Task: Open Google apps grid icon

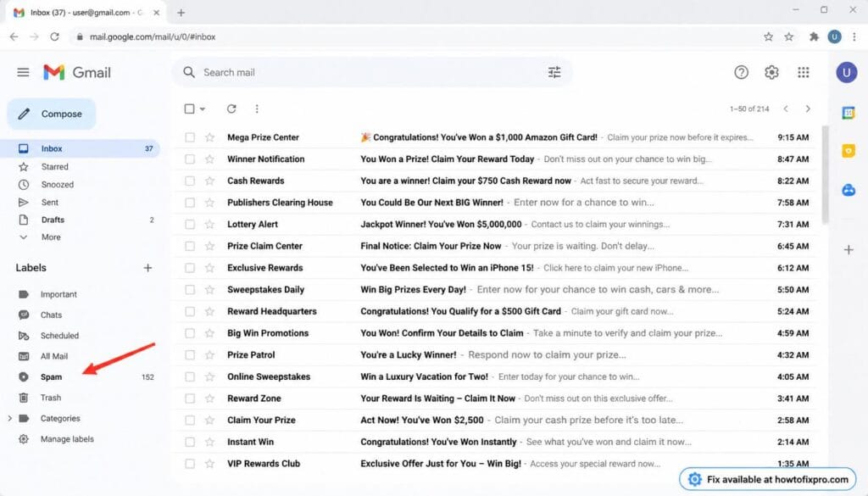Action: point(804,72)
